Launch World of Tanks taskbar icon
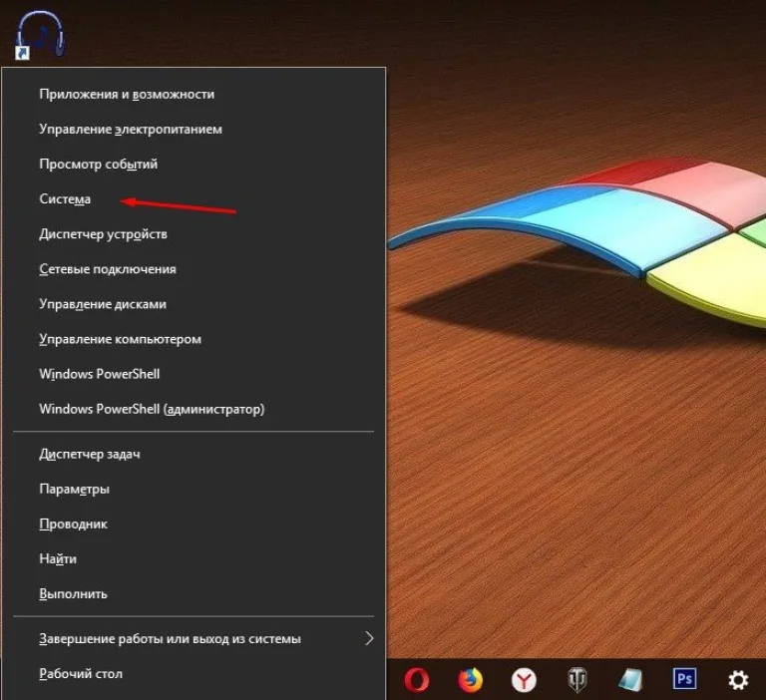Screen dimensions: 766x700 (x=577, y=679)
